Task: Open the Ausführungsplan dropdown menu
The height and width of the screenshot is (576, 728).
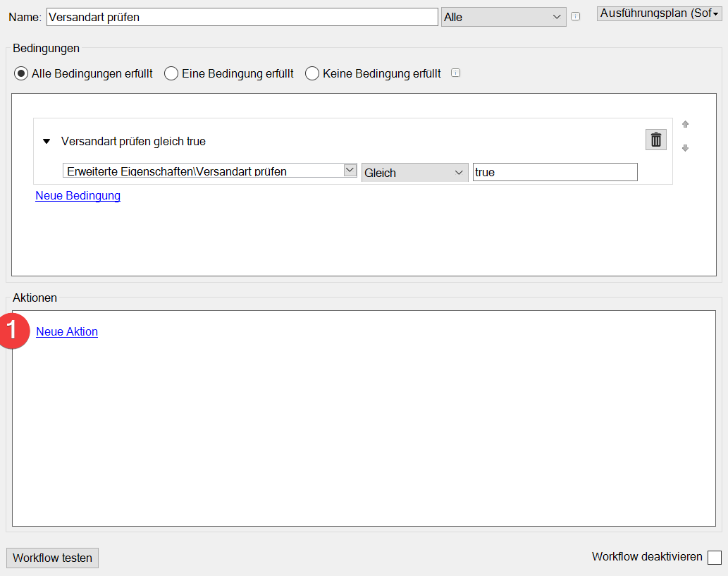Action: coord(659,13)
